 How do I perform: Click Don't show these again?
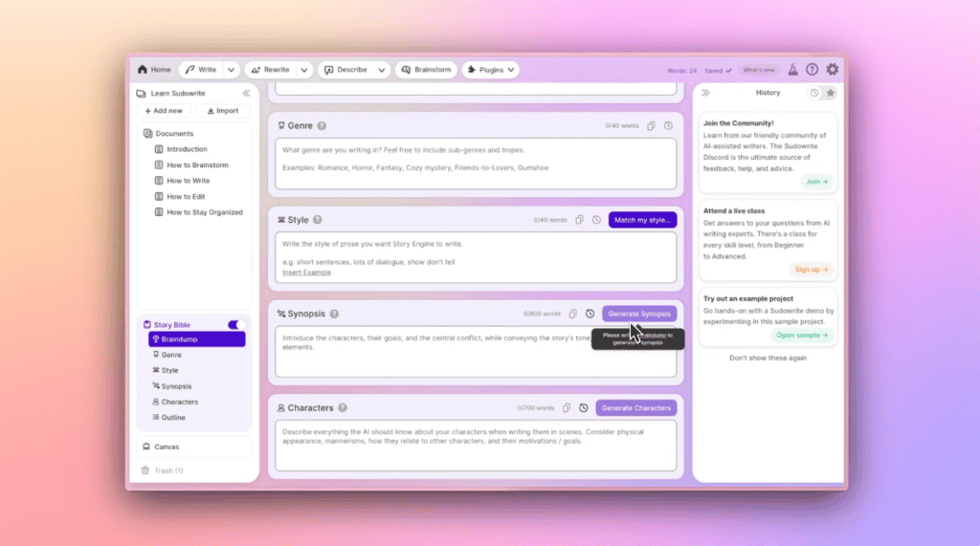[x=768, y=358]
